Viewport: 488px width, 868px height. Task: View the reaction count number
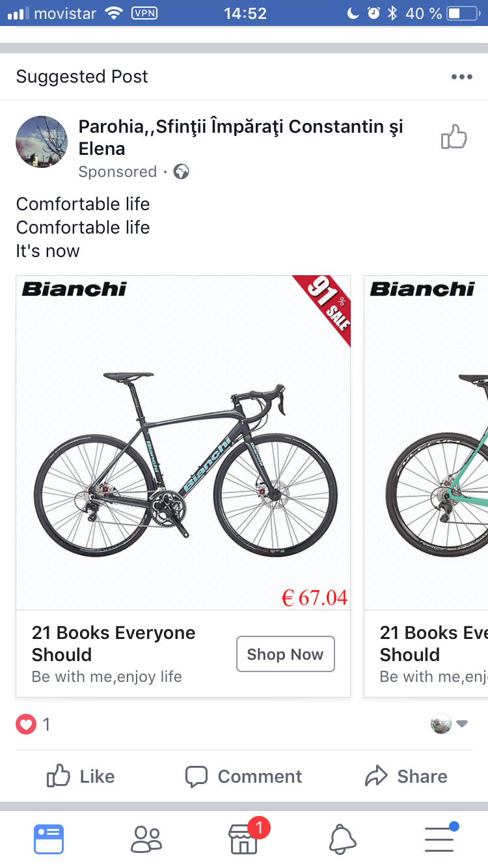[46, 724]
